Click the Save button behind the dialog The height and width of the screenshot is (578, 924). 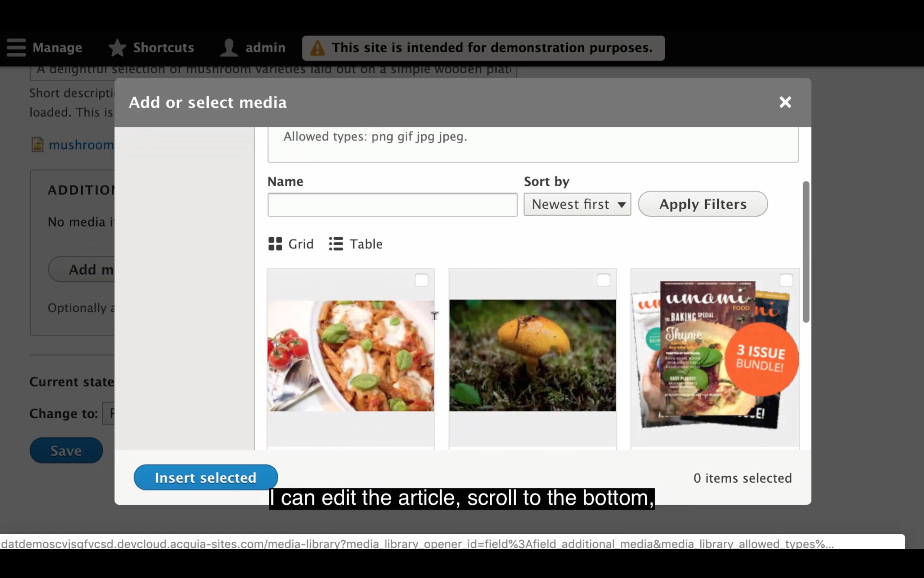coord(66,450)
